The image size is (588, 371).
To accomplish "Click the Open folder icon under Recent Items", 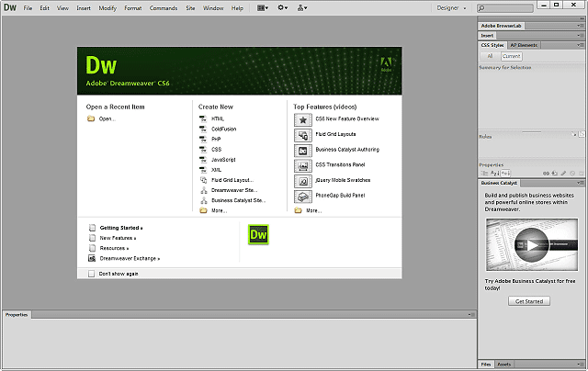I will (91, 118).
